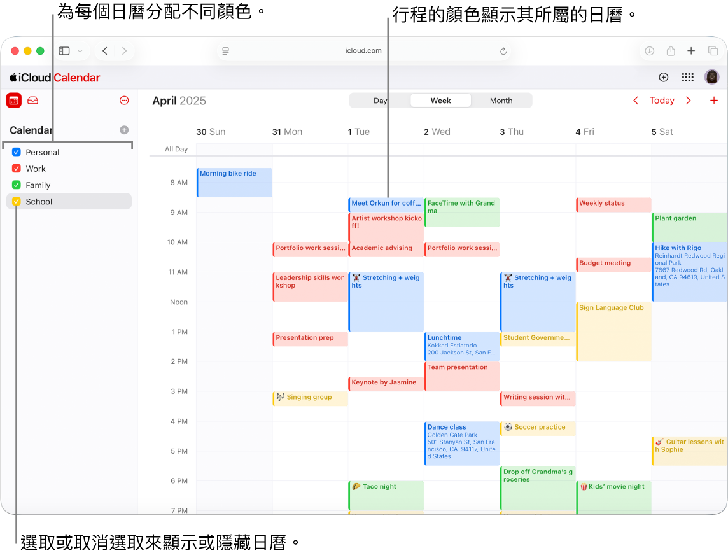The image size is (728, 560).
Task: Open the Inbox tray icon
Action: 32,100
